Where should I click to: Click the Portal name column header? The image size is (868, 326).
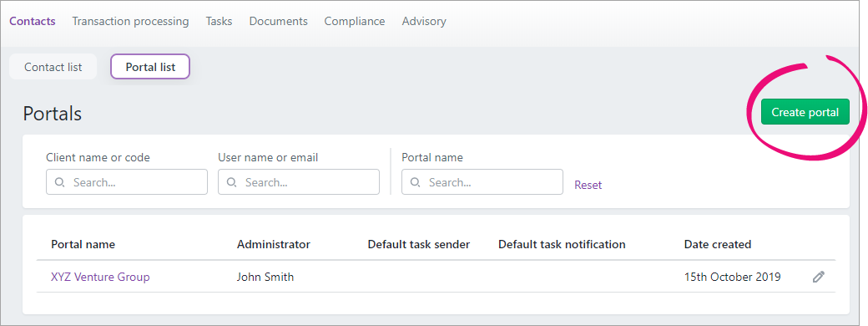(83, 244)
